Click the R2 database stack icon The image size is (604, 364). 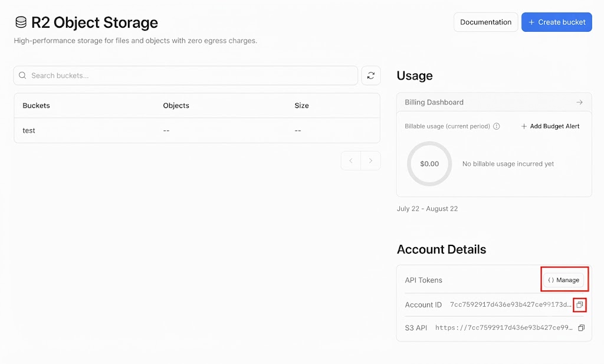point(21,22)
